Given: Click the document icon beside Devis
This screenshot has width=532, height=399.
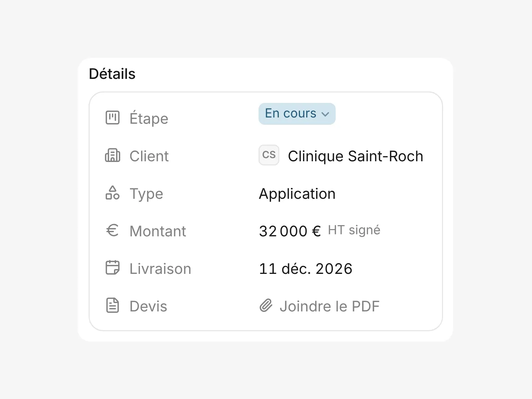Looking at the screenshot, I should click(112, 306).
